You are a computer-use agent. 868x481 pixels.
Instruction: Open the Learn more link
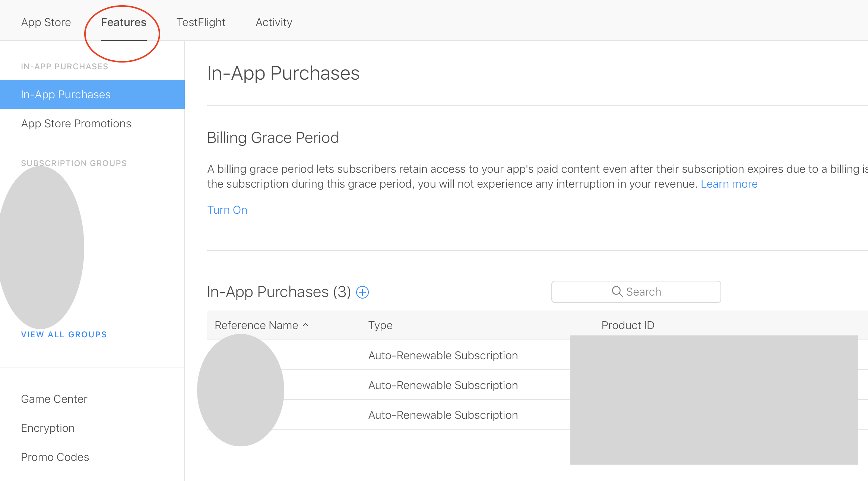(729, 184)
